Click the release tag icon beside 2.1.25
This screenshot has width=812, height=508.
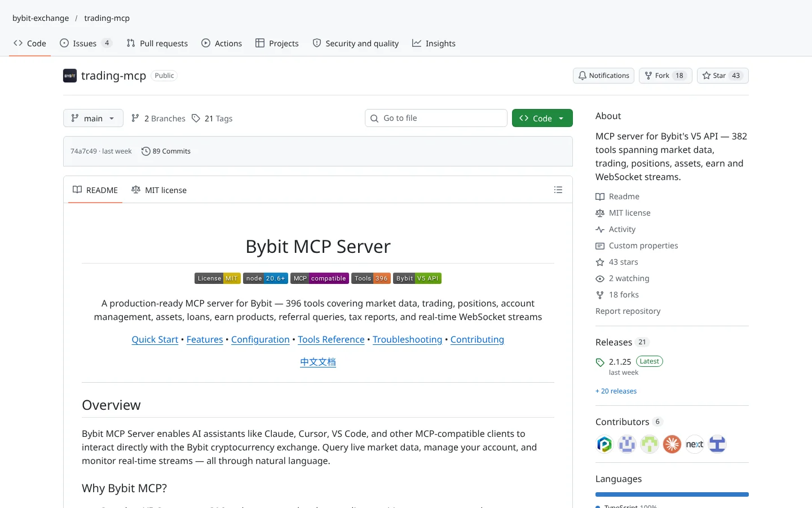pos(600,362)
